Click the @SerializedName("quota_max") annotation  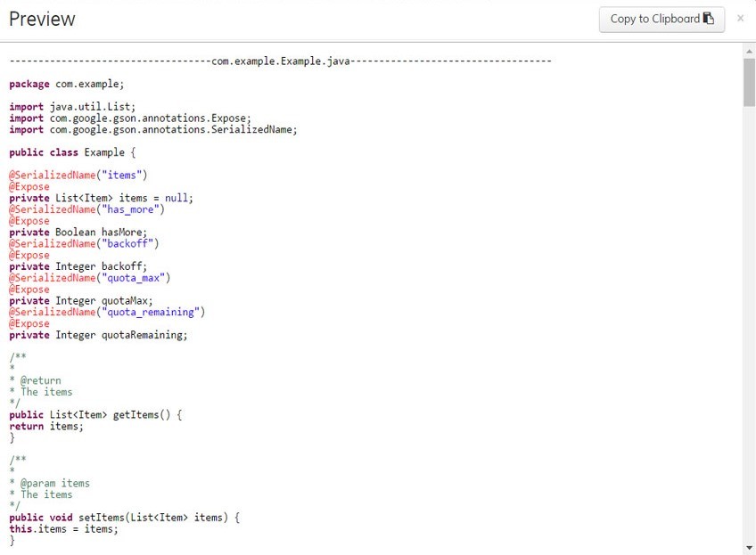point(90,278)
